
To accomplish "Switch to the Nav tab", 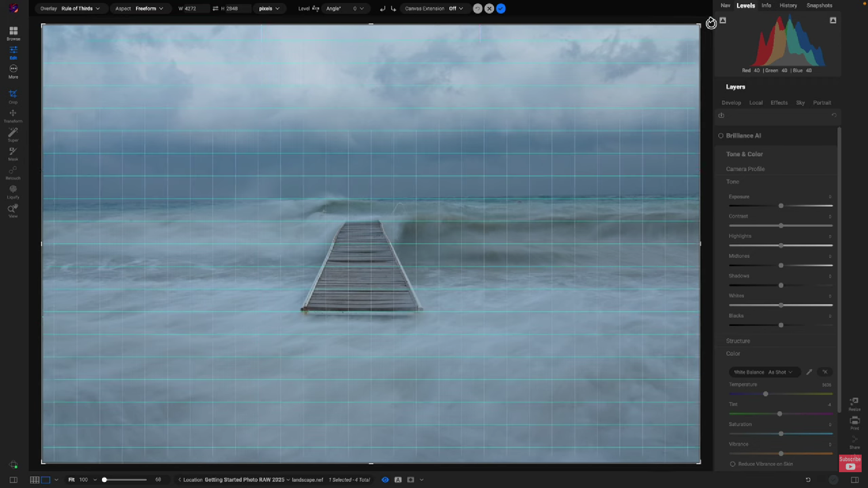I will click(725, 5).
